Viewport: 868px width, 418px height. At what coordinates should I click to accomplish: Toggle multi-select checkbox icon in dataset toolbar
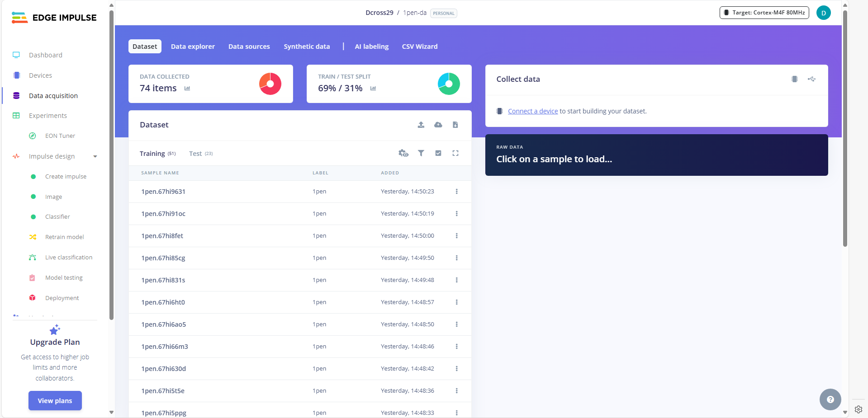tap(438, 153)
